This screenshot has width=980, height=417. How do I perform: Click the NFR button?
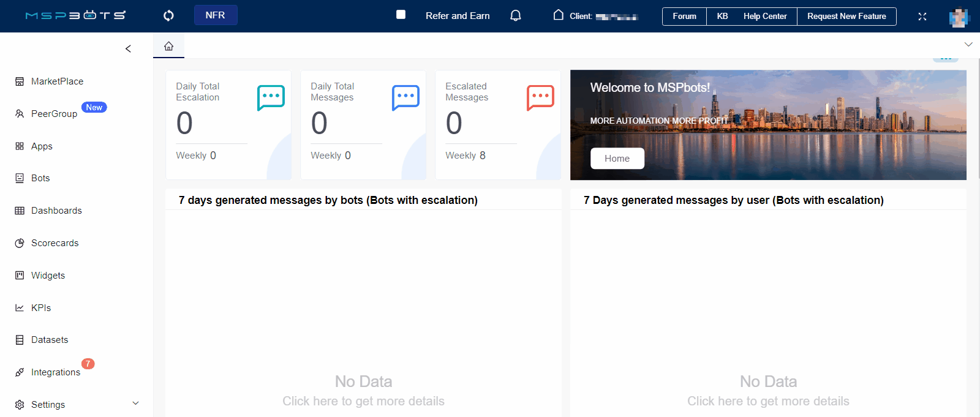pyautogui.click(x=216, y=15)
